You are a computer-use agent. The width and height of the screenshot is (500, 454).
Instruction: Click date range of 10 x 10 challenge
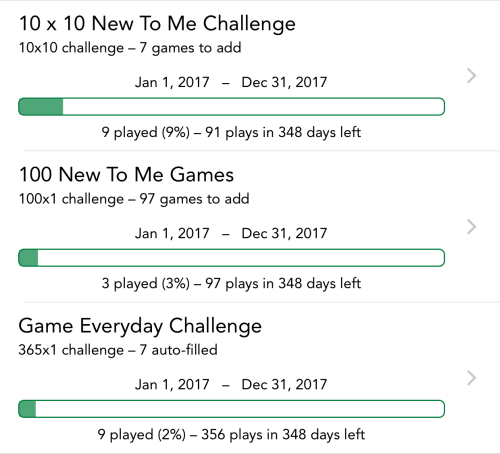[x=231, y=82]
